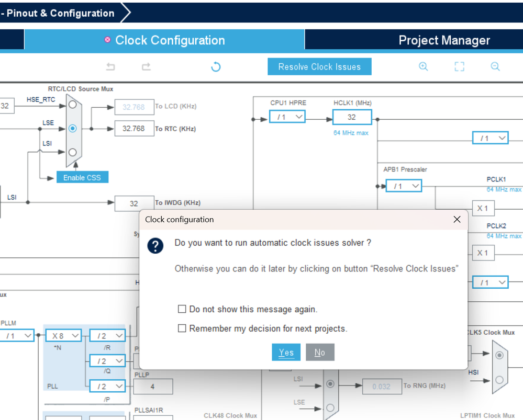Image resolution: width=523 pixels, height=420 pixels.
Task: Click the To IWDG (KHz) value box
Action: [x=135, y=203]
